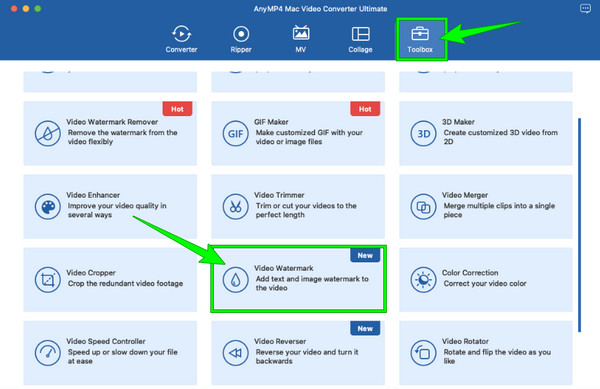The height and width of the screenshot is (389, 600).
Task: Click the yellow macOS minimize window button
Action: (x=26, y=8)
